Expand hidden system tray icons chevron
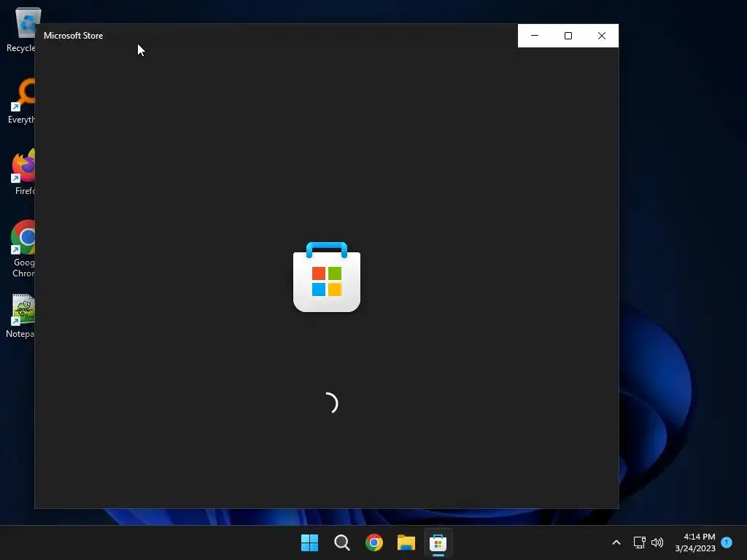The image size is (747, 560). [616, 542]
